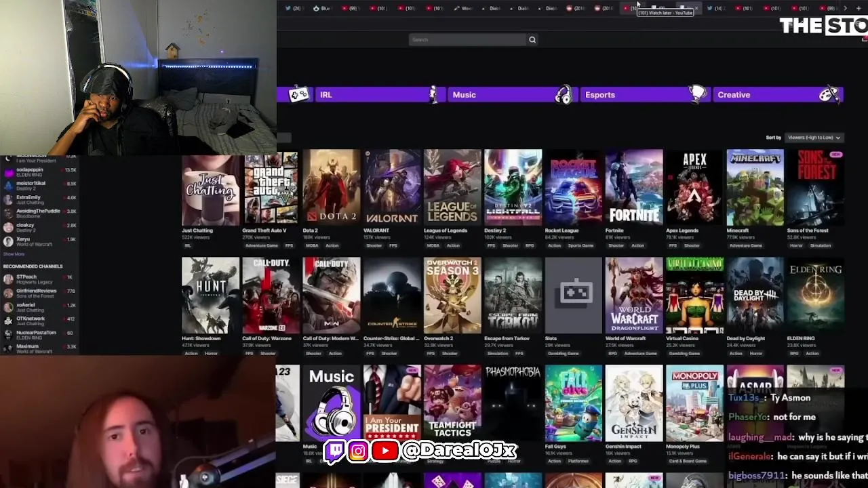868x488 pixels.
Task: Open the Counter-Strike Global Offensive box art
Action: [392, 296]
